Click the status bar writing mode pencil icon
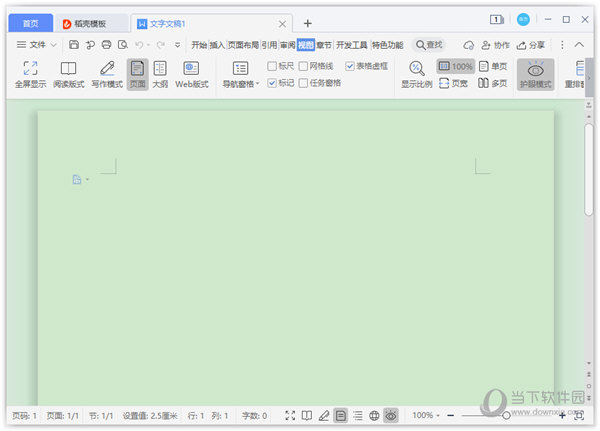Viewport: 600px width, 431px height. [324, 415]
